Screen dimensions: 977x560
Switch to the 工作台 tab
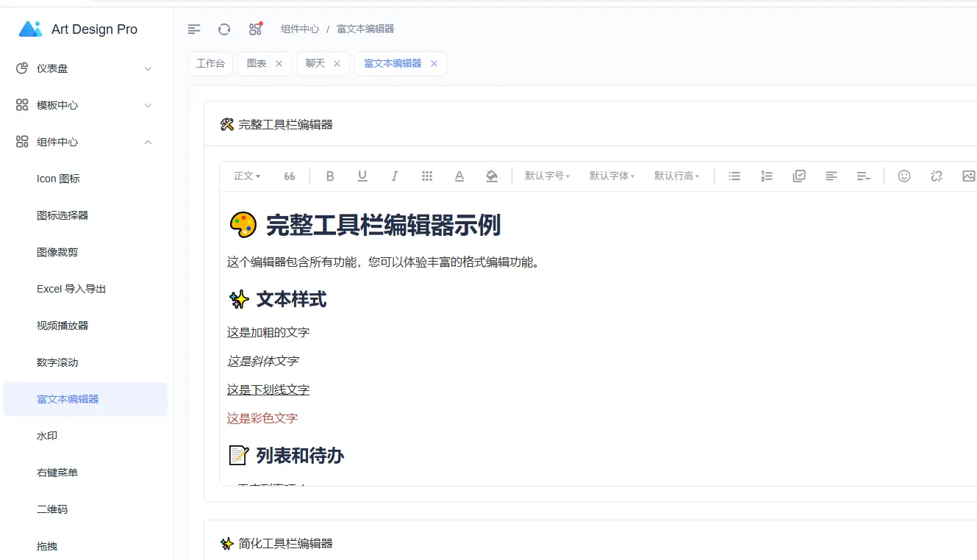pos(210,63)
